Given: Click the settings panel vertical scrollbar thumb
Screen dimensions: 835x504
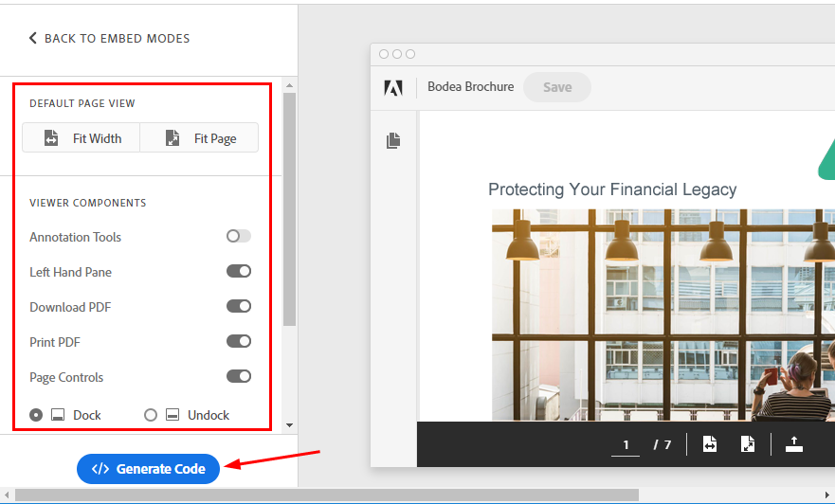Looking at the screenshot, I should tap(289, 209).
